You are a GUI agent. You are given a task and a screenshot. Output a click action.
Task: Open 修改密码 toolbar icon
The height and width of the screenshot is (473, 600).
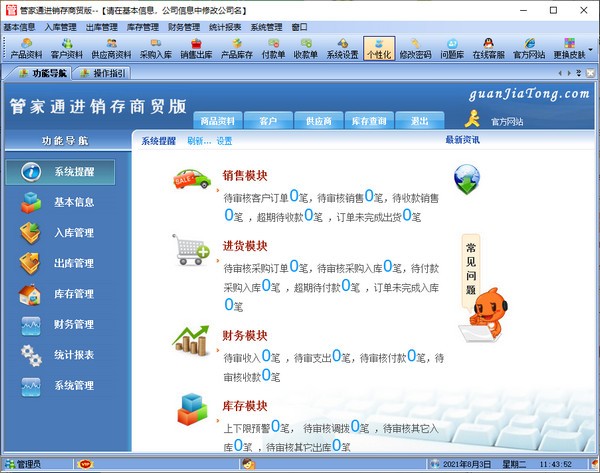(x=416, y=49)
